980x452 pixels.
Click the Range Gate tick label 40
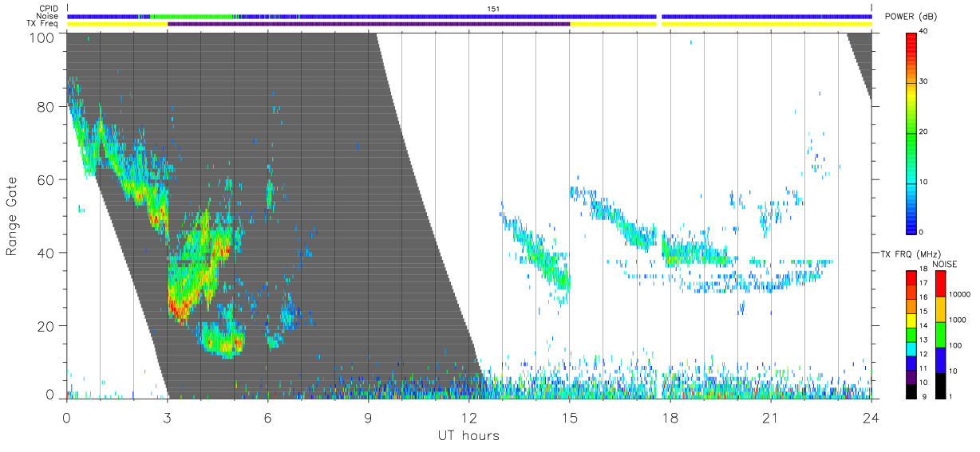coord(45,253)
